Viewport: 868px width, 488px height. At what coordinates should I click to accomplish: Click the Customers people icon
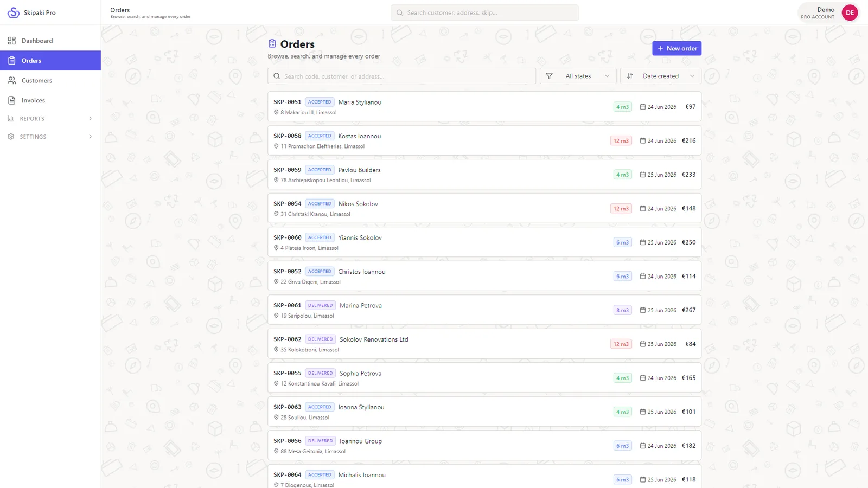(11, 80)
